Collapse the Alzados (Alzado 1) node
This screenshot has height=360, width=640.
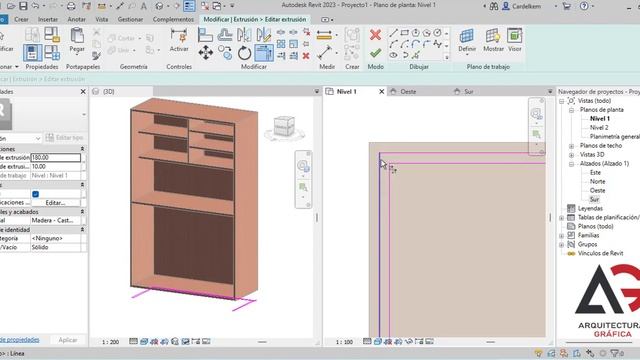(571, 164)
